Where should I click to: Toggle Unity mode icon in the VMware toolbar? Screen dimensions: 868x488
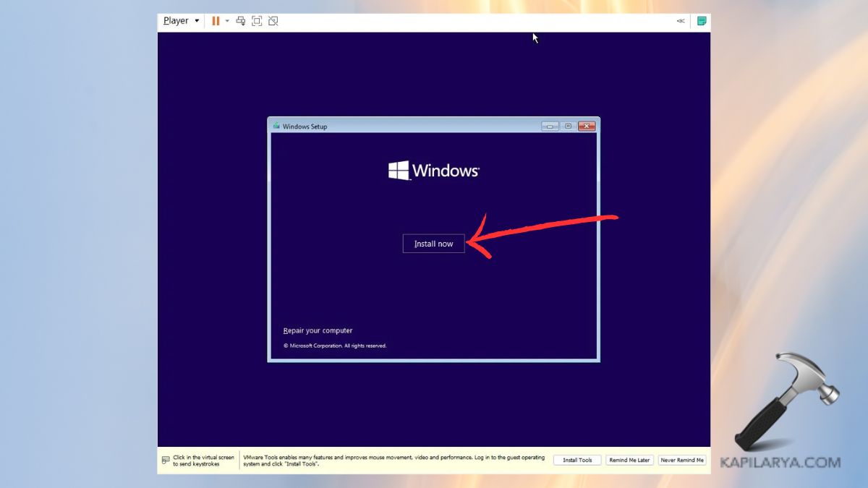coord(273,21)
